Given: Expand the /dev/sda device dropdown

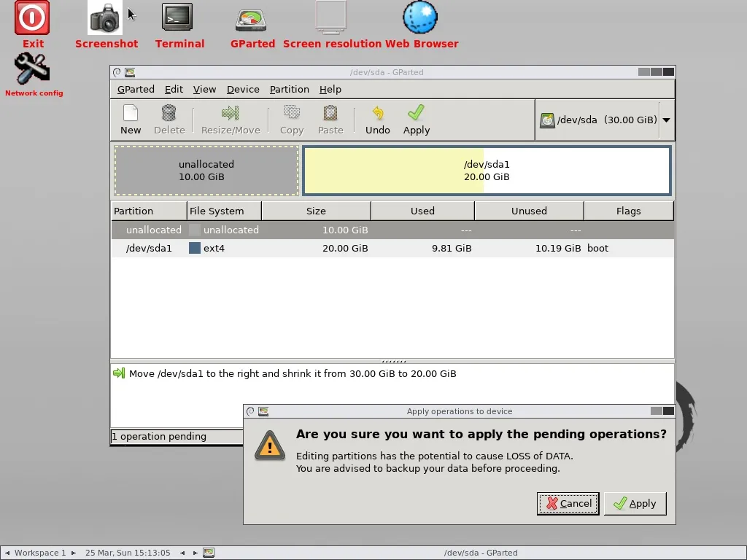Looking at the screenshot, I should [x=665, y=120].
